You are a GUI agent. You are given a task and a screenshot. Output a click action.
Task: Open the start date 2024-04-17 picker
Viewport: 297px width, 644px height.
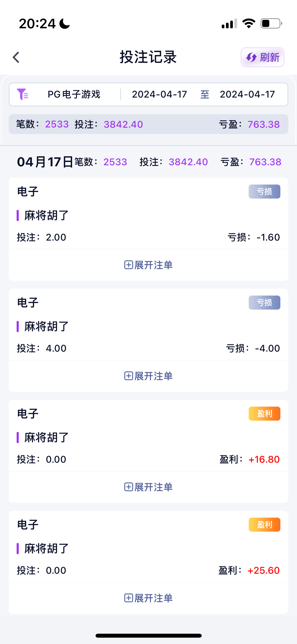[159, 94]
